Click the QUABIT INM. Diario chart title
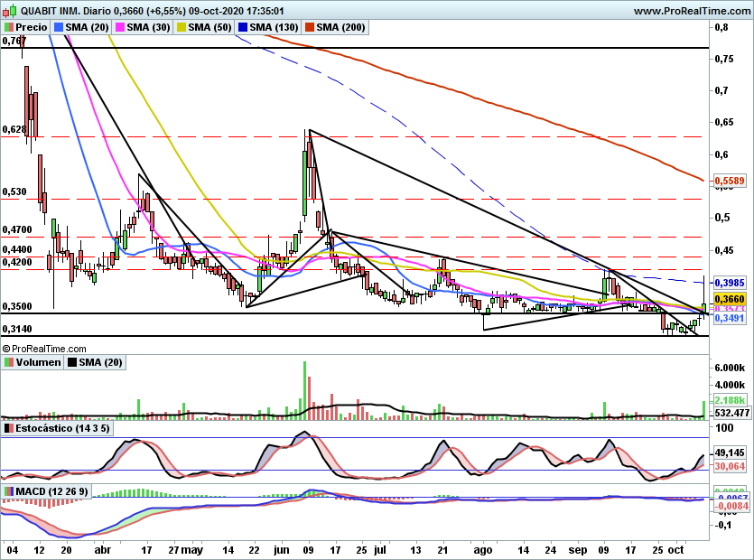Screen dimensions: 754x560 [x=66, y=11]
